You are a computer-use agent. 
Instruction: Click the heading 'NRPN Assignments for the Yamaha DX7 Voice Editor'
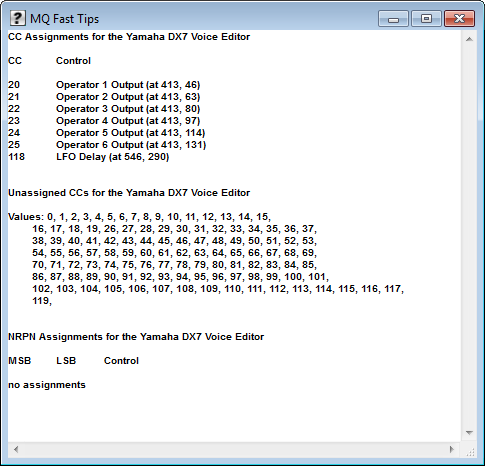click(x=136, y=337)
